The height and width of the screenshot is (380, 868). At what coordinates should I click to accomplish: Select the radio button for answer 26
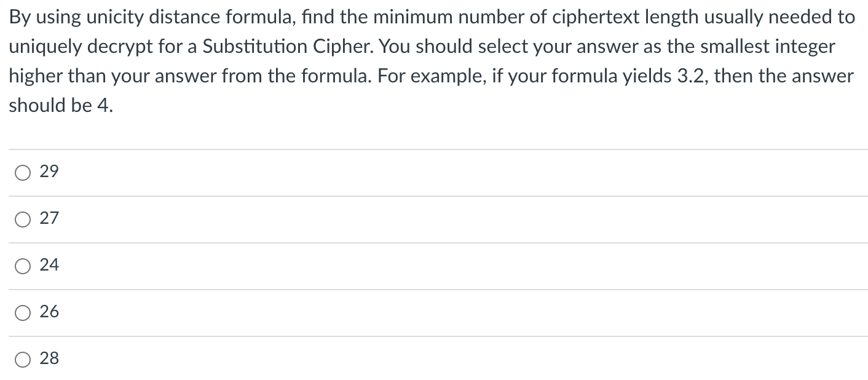click(x=23, y=312)
